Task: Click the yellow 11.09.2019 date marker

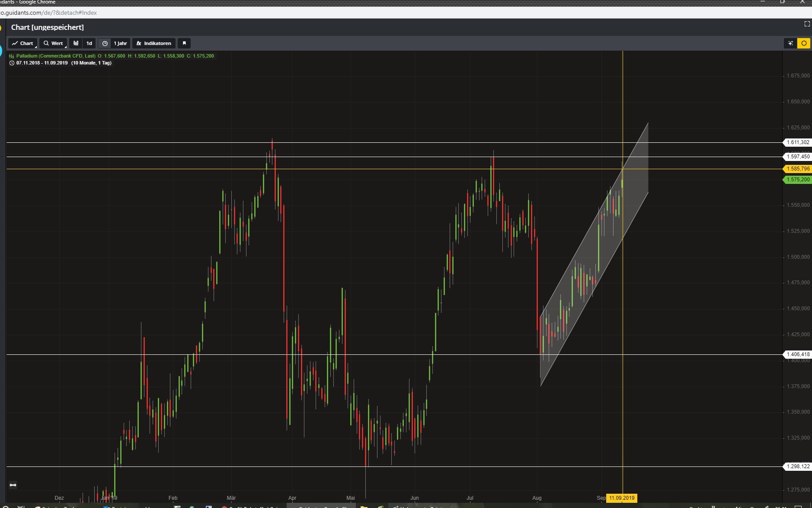Action: [623, 498]
